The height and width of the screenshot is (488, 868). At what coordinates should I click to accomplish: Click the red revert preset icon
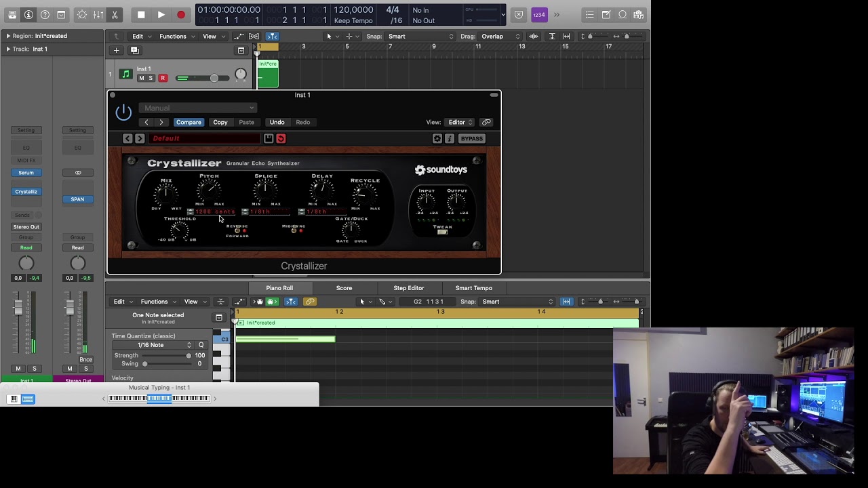coord(281,138)
